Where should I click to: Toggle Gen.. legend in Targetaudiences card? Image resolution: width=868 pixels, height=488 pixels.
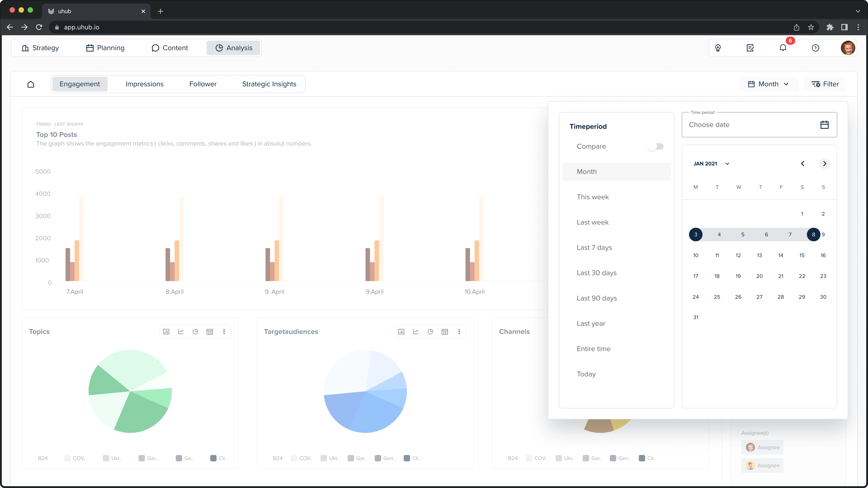[385, 458]
